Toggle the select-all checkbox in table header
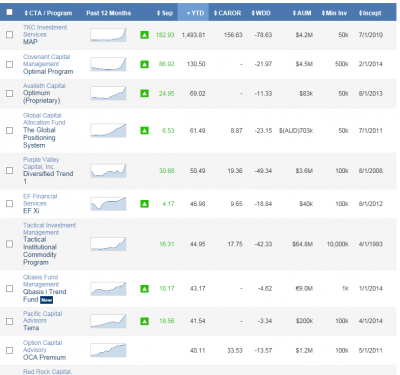 9,12
